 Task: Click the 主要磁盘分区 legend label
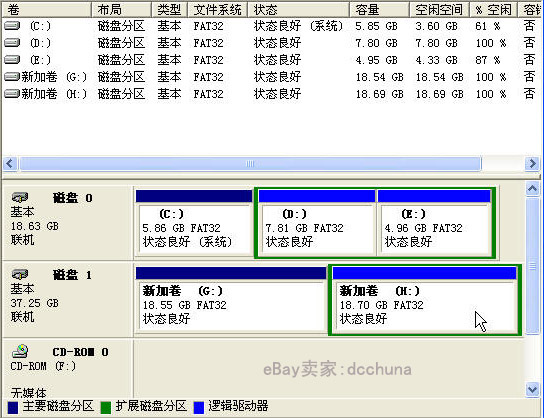(58, 406)
